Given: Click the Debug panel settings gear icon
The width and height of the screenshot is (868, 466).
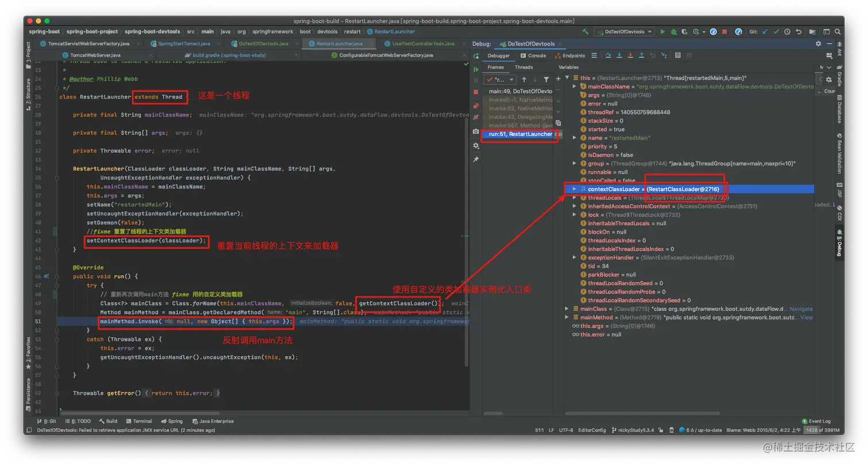Looking at the screenshot, I should coord(819,44).
